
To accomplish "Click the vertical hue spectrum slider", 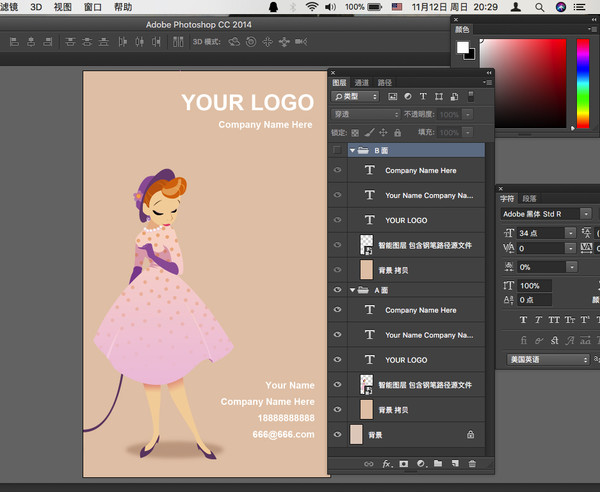I will coord(583,83).
